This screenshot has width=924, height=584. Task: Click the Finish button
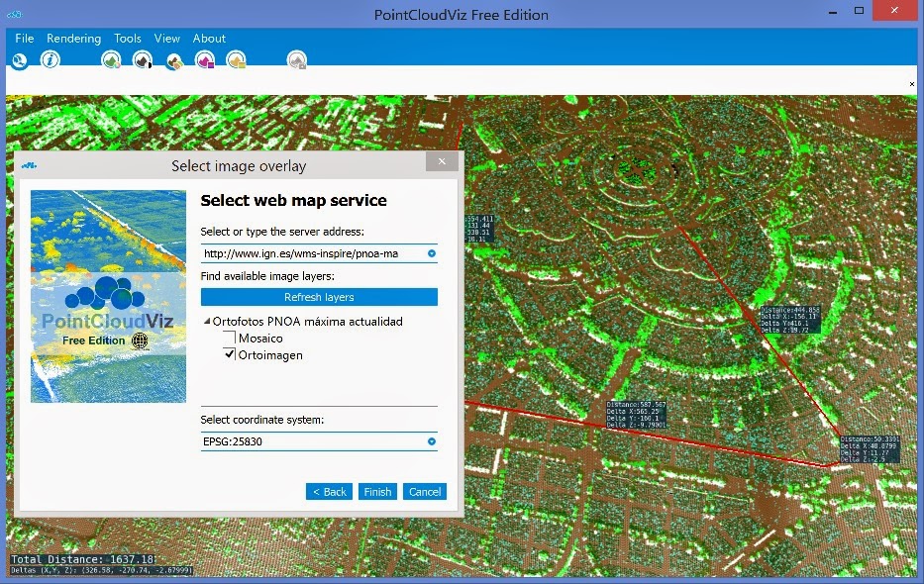(377, 492)
